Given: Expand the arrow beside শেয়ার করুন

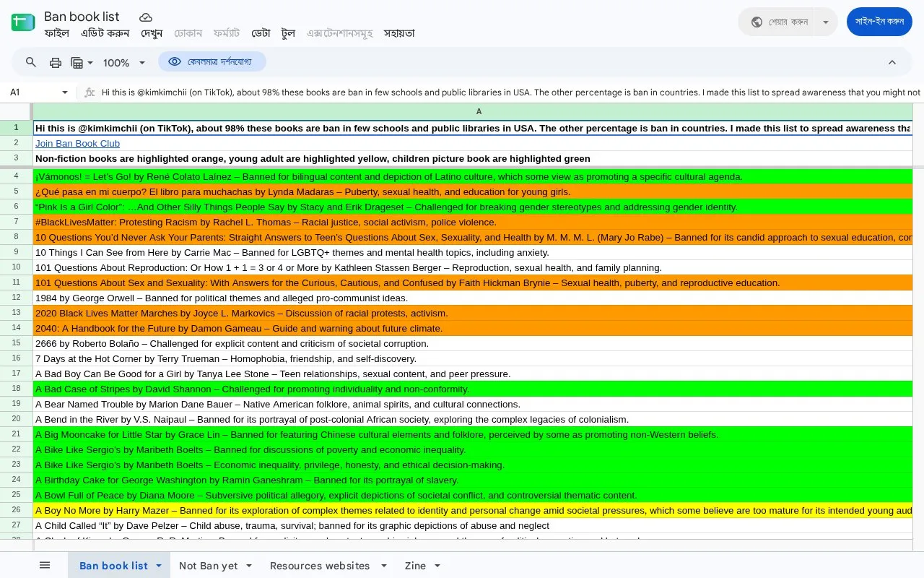Looking at the screenshot, I should pos(826,22).
